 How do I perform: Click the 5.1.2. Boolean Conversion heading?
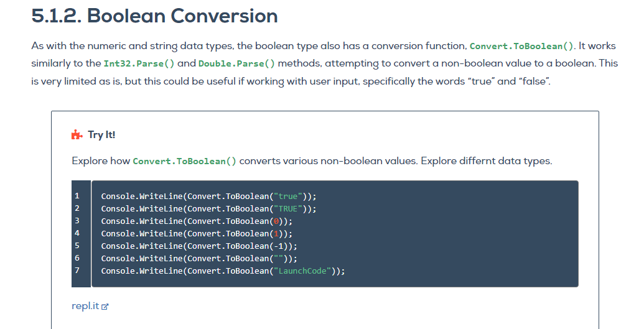[154, 16]
